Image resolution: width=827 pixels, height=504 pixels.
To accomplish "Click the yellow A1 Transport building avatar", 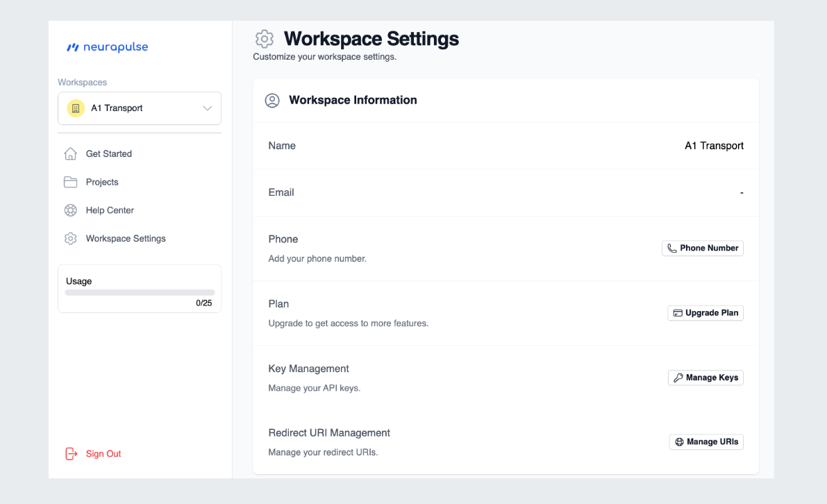I will pyautogui.click(x=76, y=108).
